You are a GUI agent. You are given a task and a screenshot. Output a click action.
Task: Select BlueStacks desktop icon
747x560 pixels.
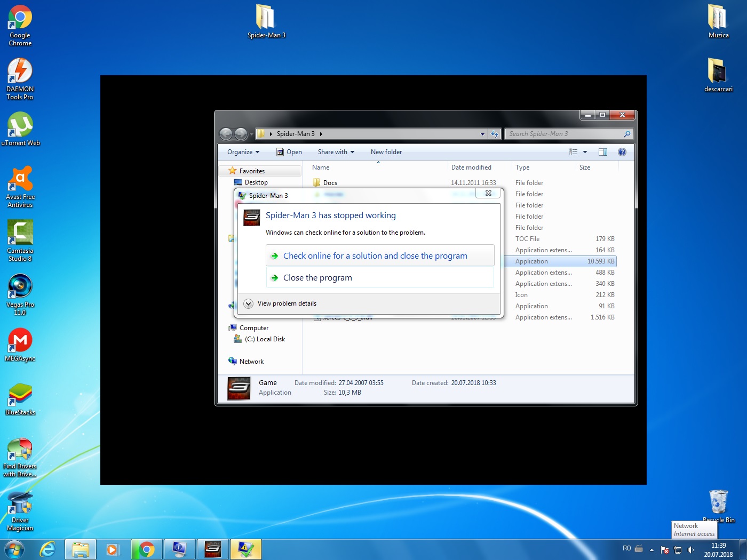coord(20,398)
